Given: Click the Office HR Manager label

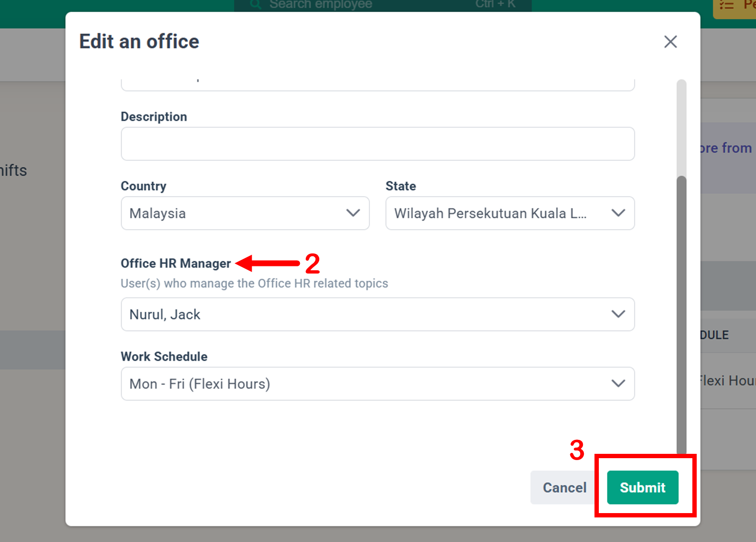Looking at the screenshot, I should pyautogui.click(x=175, y=264).
